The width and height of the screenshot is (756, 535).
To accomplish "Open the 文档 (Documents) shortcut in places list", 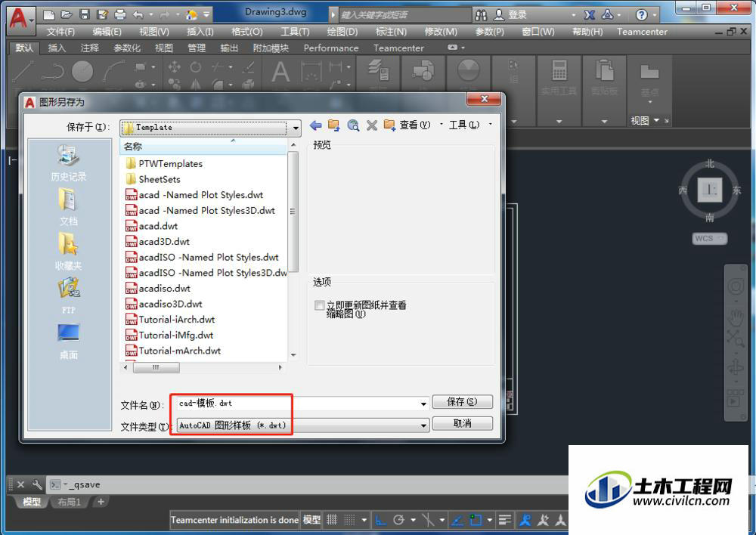I will (x=69, y=207).
